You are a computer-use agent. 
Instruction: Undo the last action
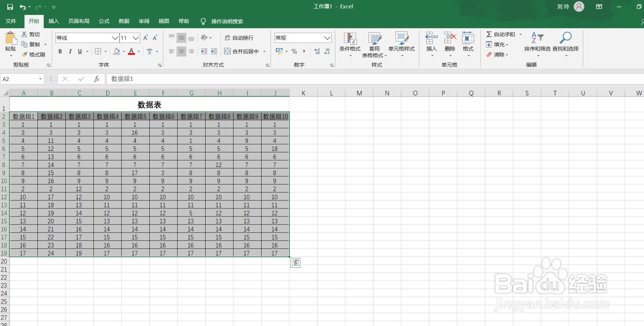[23, 7]
